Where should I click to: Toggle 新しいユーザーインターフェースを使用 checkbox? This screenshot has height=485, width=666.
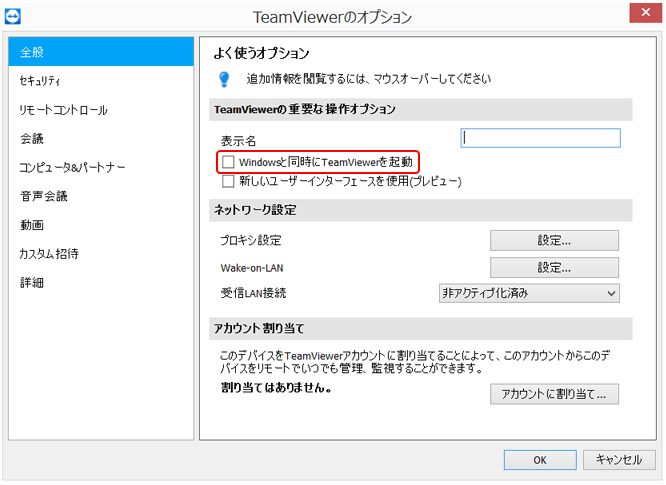[229, 182]
